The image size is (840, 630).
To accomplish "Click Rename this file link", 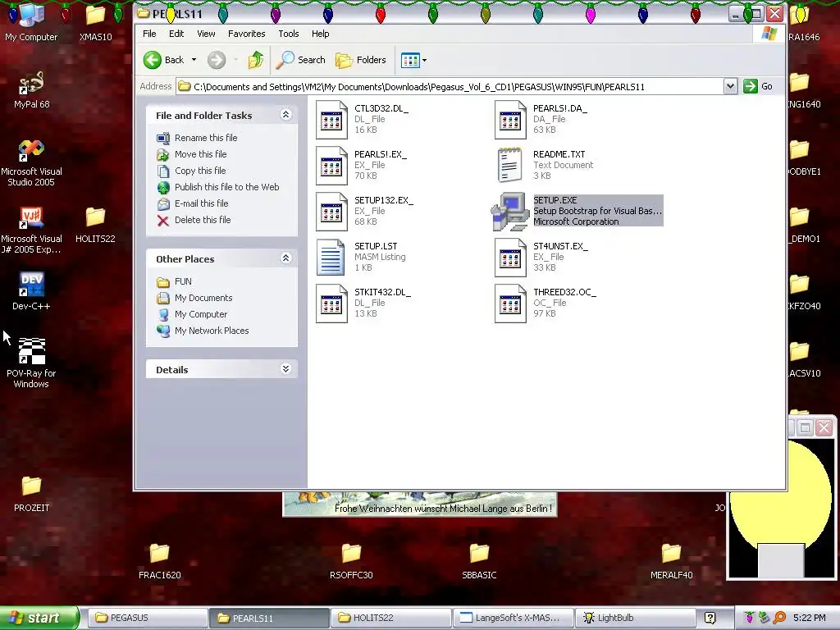I will [x=206, y=138].
